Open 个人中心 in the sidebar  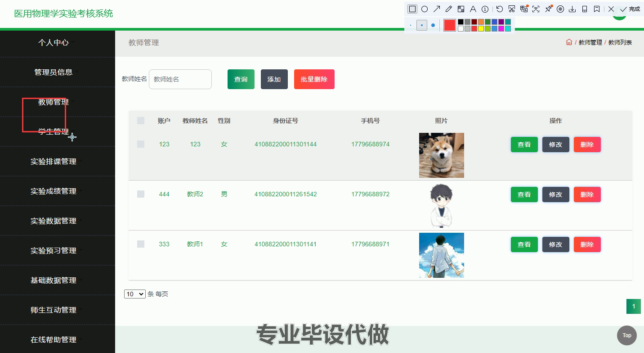point(54,42)
